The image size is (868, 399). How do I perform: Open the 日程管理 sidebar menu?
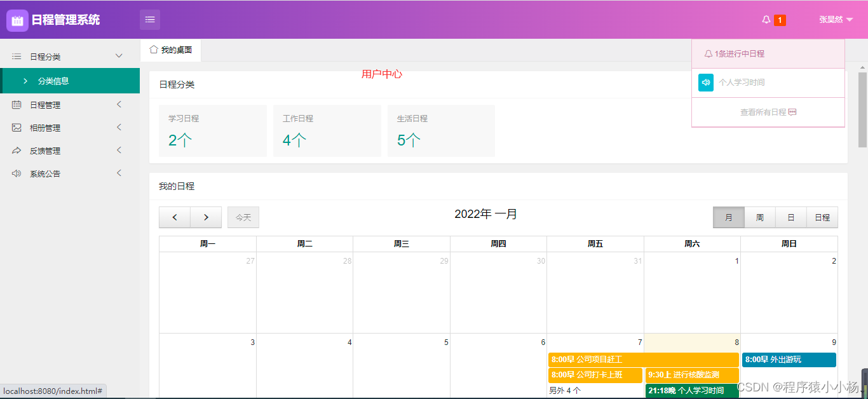[x=70, y=105]
